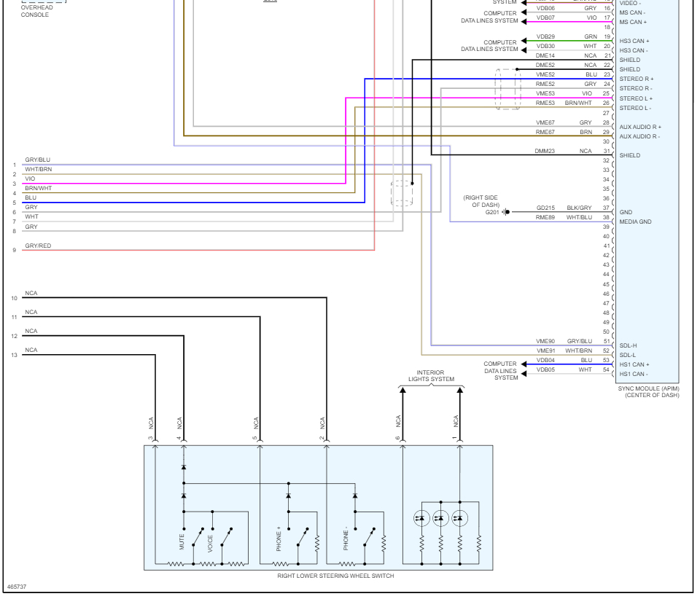Viewport: 700px width, 607px height.
Task: Click the MUTE switch symbol
Action: (197, 537)
